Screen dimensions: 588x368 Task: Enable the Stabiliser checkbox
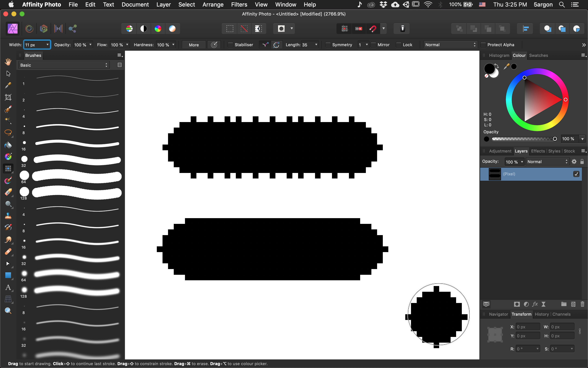tap(231, 45)
